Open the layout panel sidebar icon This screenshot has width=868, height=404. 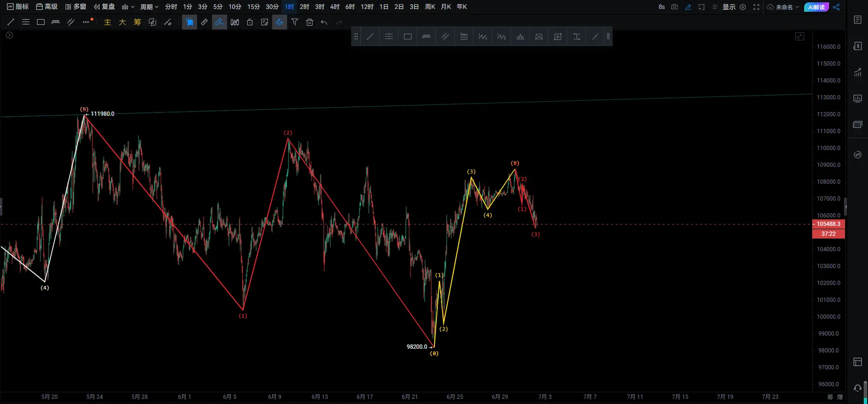858,362
